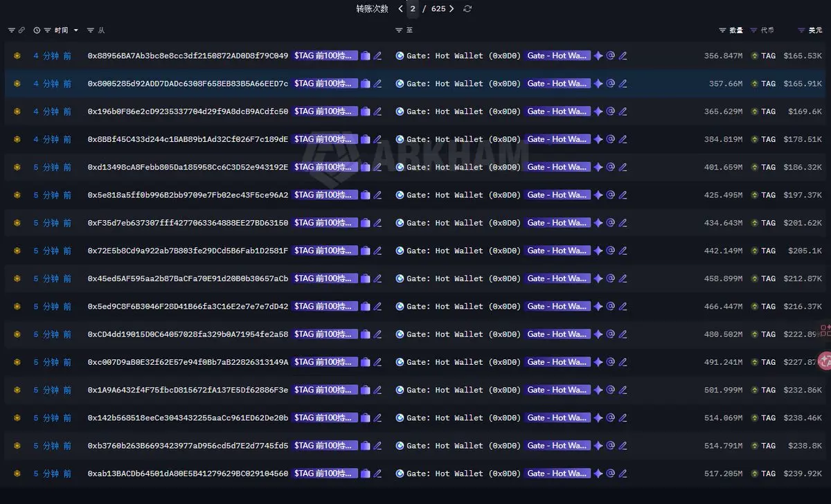Click portfolio bag icon in 0xCD4dd190 row
The height and width of the screenshot is (504, 831).
coord(365,334)
